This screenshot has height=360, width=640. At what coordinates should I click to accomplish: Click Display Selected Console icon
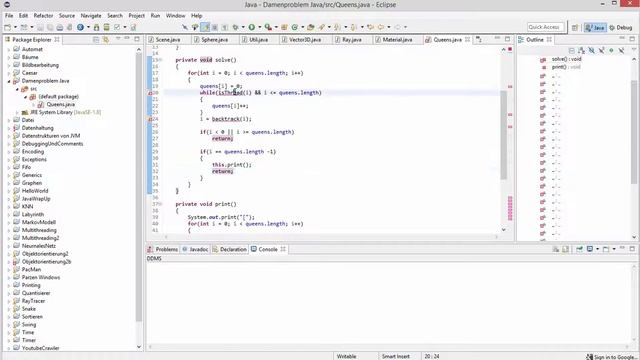590,249
